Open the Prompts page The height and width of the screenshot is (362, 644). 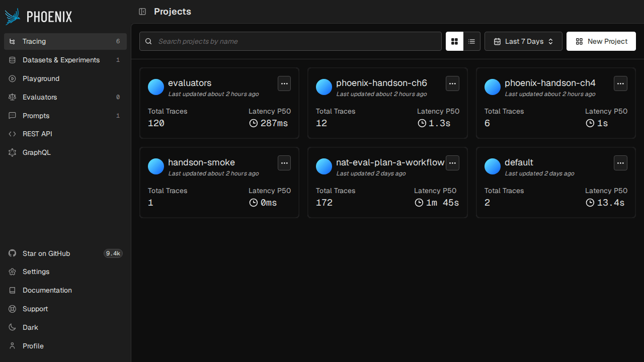click(65, 116)
